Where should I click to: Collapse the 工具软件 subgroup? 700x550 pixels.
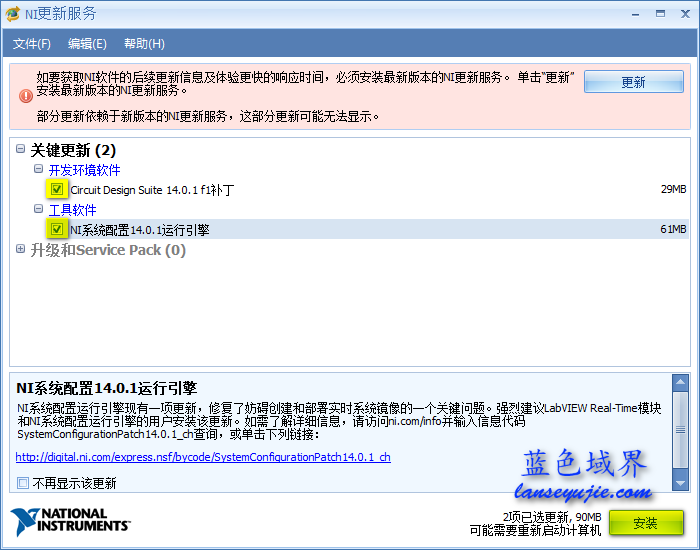click(x=38, y=208)
